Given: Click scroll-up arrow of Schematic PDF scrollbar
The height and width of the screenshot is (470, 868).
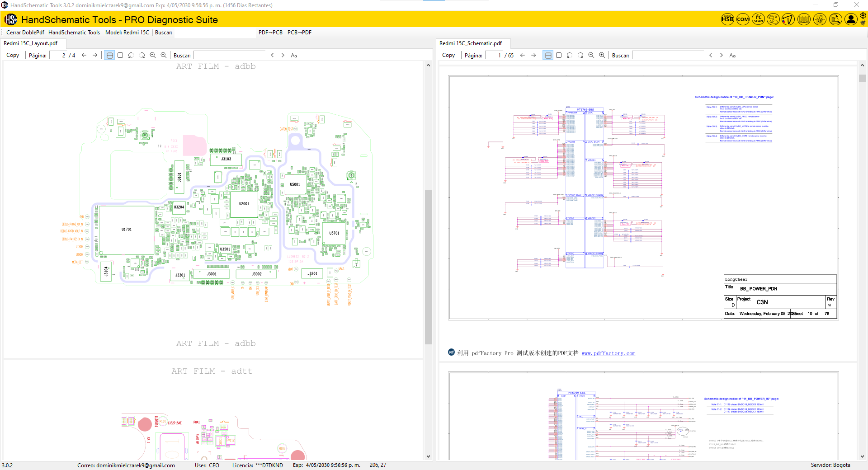Looking at the screenshot, I should (862, 66).
